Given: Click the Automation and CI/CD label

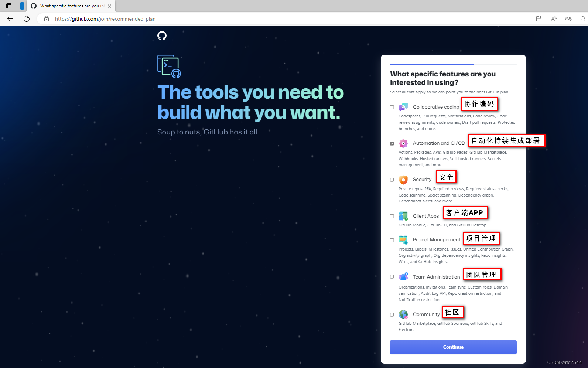Looking at the screenshot, I should click(439, 143).
